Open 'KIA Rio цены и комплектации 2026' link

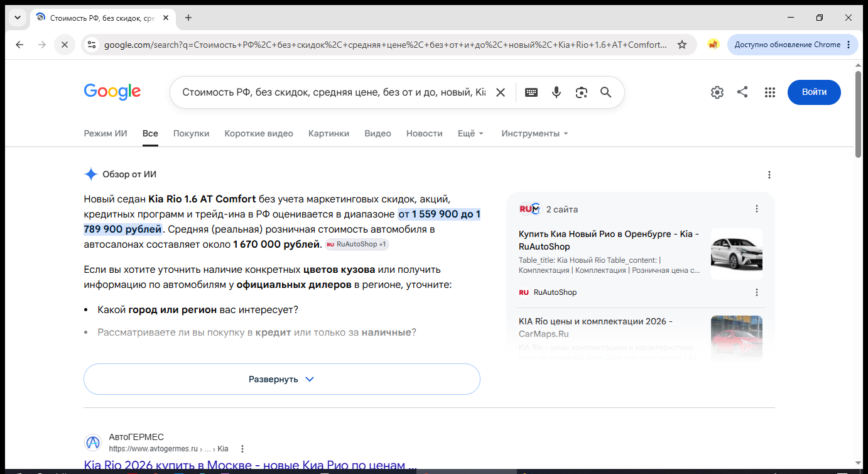point(596,328)
